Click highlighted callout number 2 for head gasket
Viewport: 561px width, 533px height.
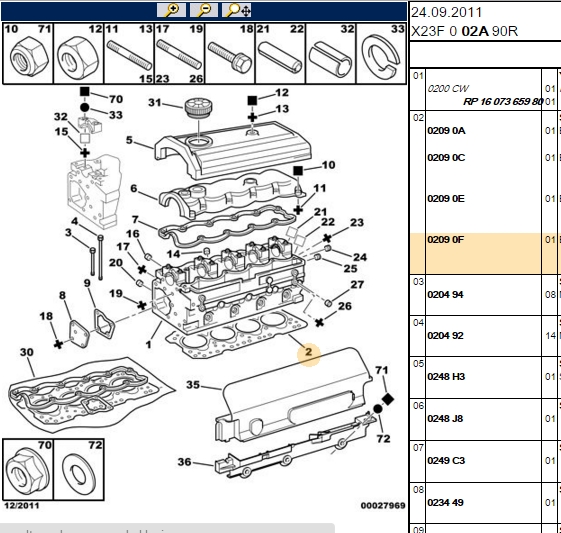tap(309, 352)
